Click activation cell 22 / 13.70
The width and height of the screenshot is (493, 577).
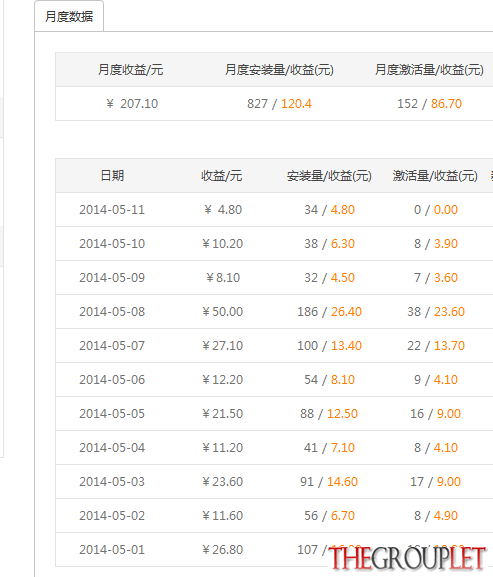click(x=436, y=346)
